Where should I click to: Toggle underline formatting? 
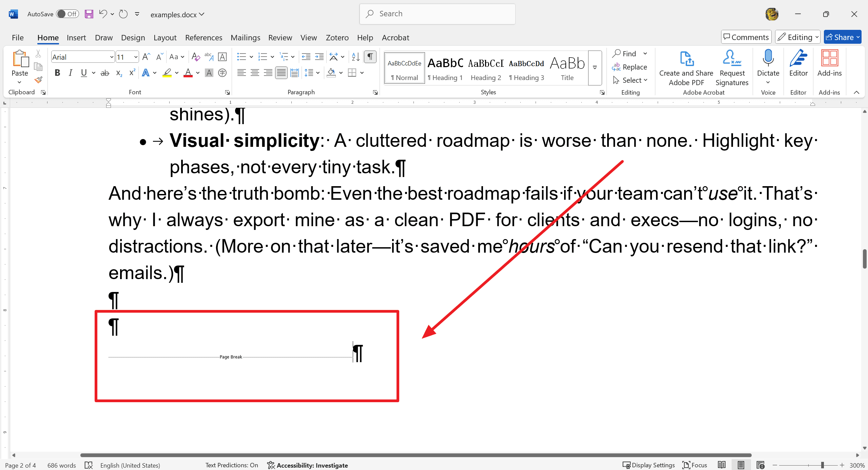(x=84, y=73)
